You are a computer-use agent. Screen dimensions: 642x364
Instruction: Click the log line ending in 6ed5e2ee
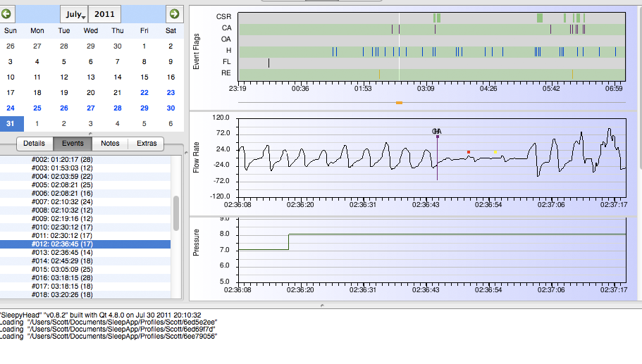pos(109,322)
